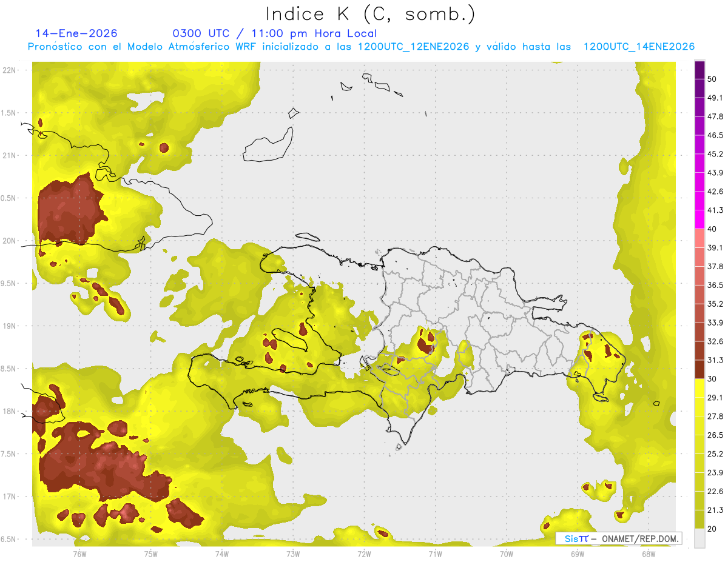Click the legend value "22.6"
Screen dimensions: 728x562
tap(715, 491)
